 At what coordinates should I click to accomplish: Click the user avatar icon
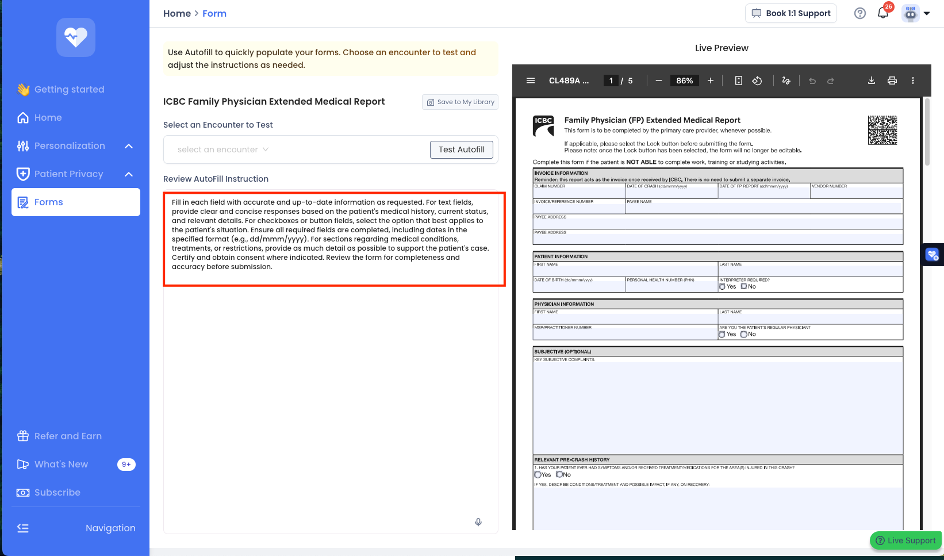[911, 13]
